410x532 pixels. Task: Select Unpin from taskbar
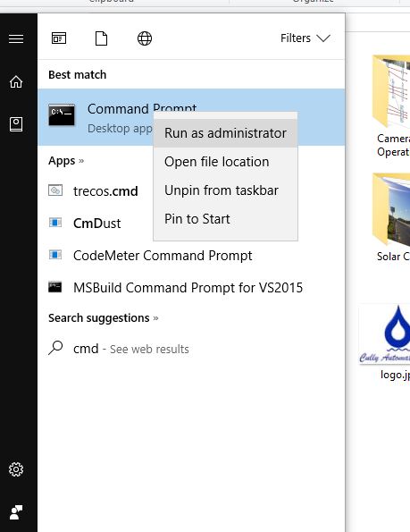pyautogui.click(x=226, y=190)
